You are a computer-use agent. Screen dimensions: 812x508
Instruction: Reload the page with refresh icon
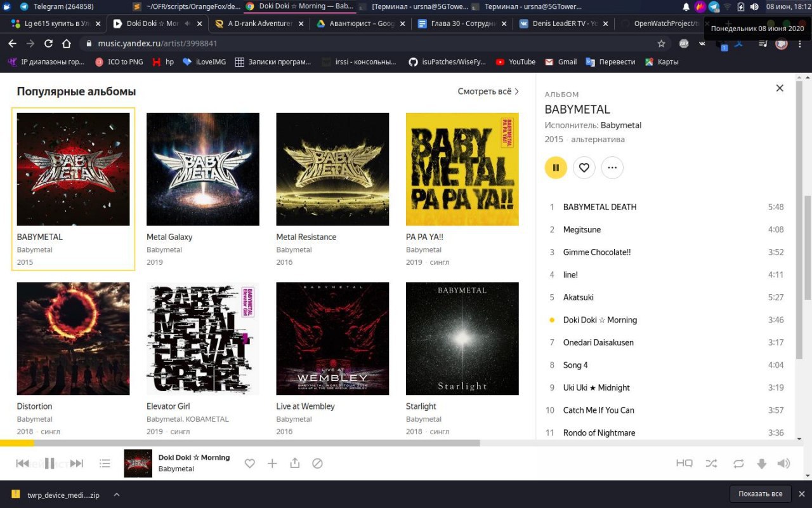(x=48, y=44)
